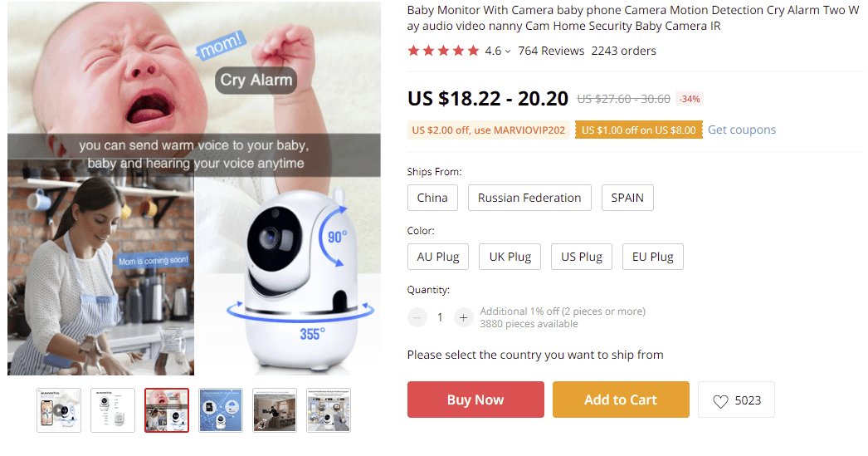Open the Get coupons link
Viewport: 868px width, 456px height.
pyautogui.click(x=741, y=130)
